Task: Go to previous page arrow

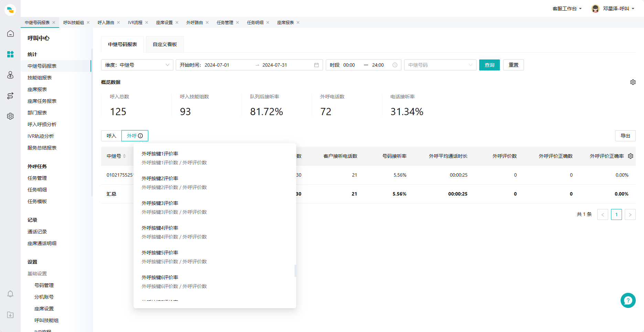Action: [x=603, y=214]
